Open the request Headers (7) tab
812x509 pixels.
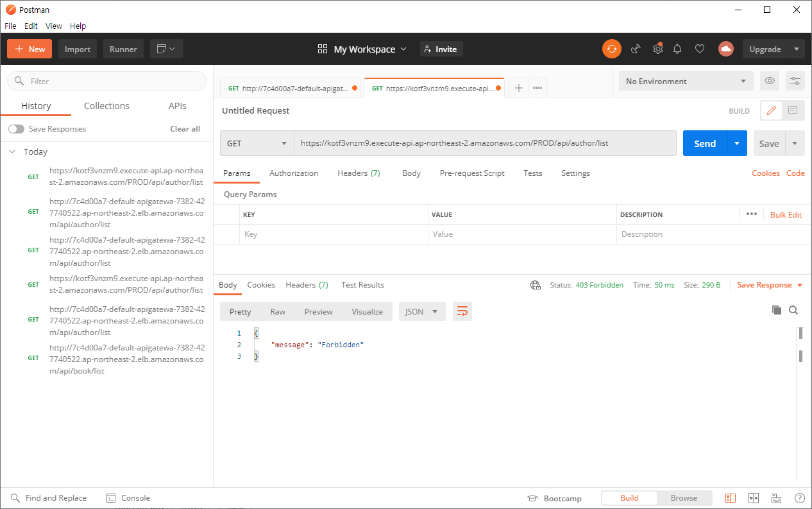tap(359, 173)
